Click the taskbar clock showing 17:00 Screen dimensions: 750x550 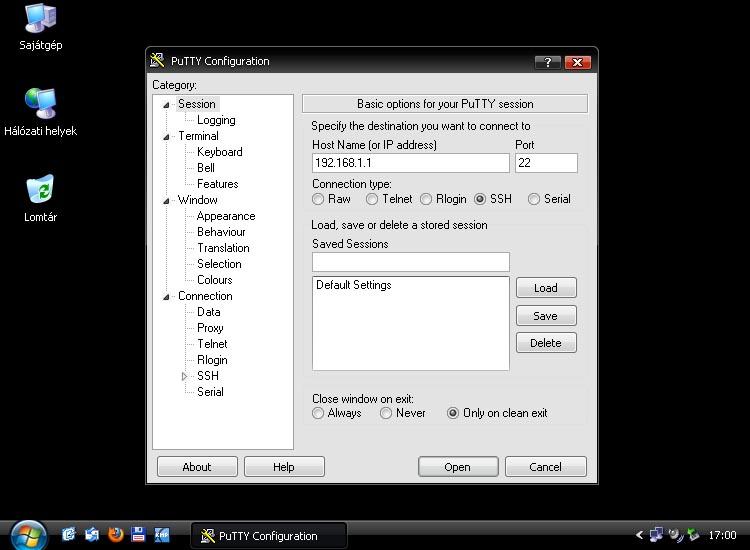coord(722,535)
